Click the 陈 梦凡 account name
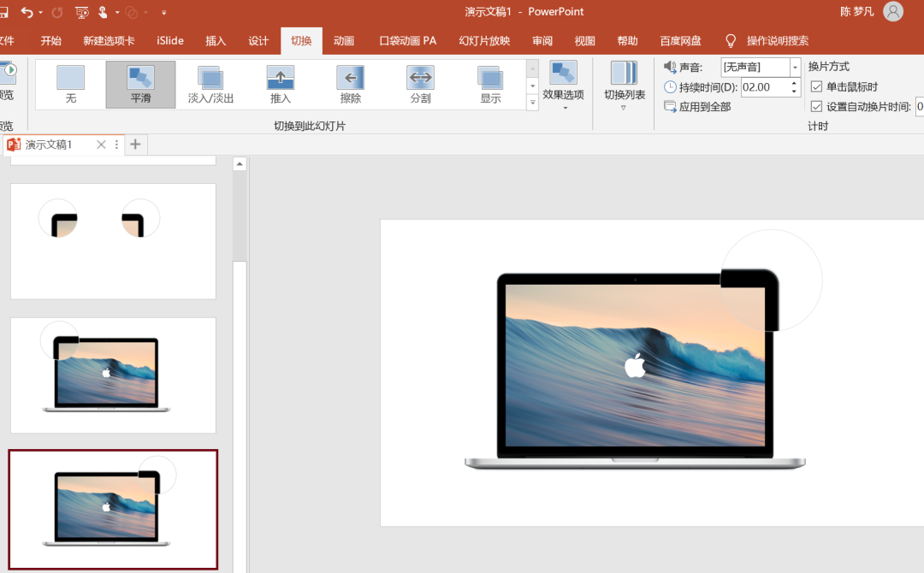Viewport: 924px width, 573px height. point(856,12)
